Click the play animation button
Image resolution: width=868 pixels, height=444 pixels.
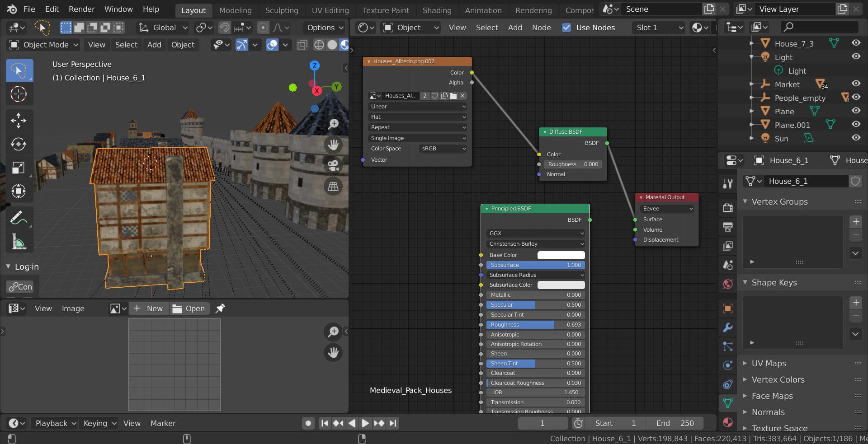(x=365, y=423)
